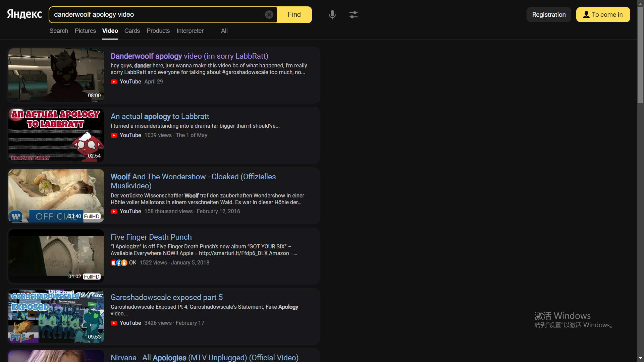Open Garoshadowscale exposed part 5 link
644x362 pixels.
pos(166,297)
